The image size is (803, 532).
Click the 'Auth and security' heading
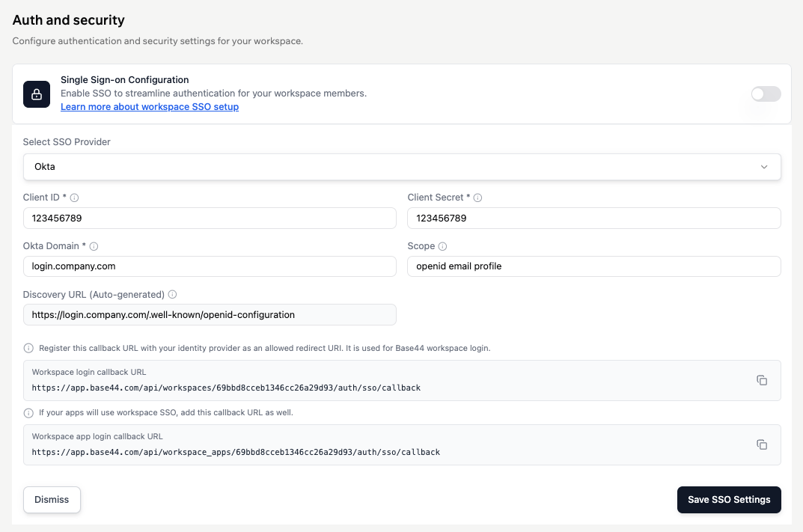tap(69, 20)
